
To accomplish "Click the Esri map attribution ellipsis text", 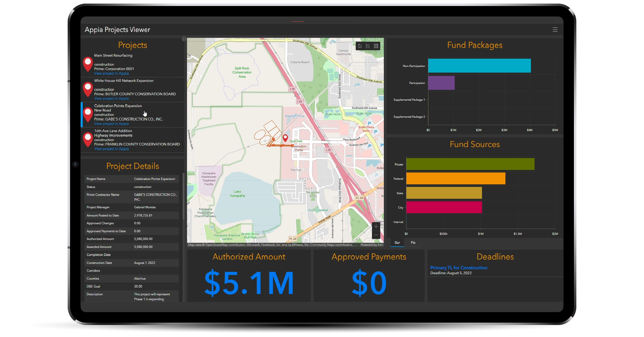I will pos(355,245).
